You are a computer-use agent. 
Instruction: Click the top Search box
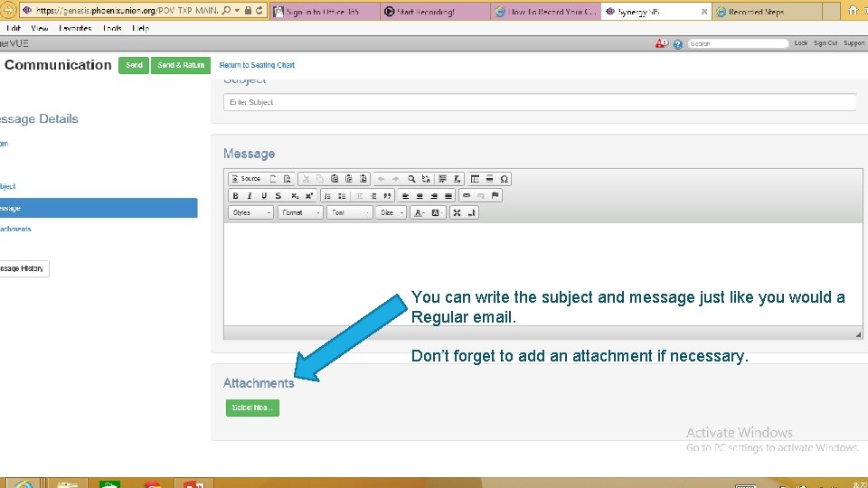(x=738, y=43)
